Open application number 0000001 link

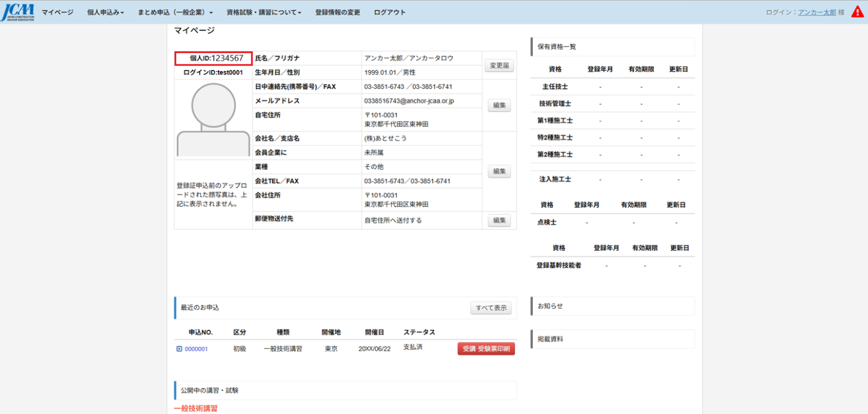tap(196, 349)
